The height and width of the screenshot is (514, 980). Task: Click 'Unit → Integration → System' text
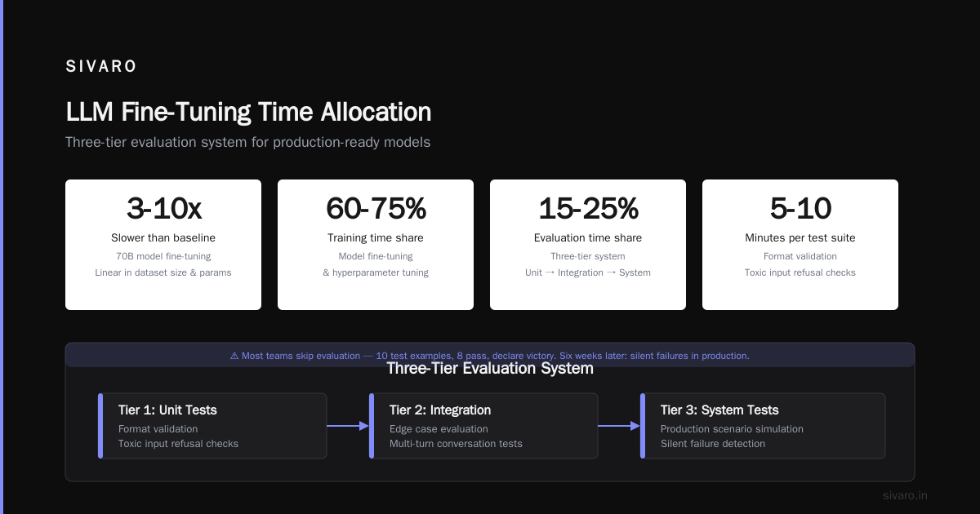588,273
